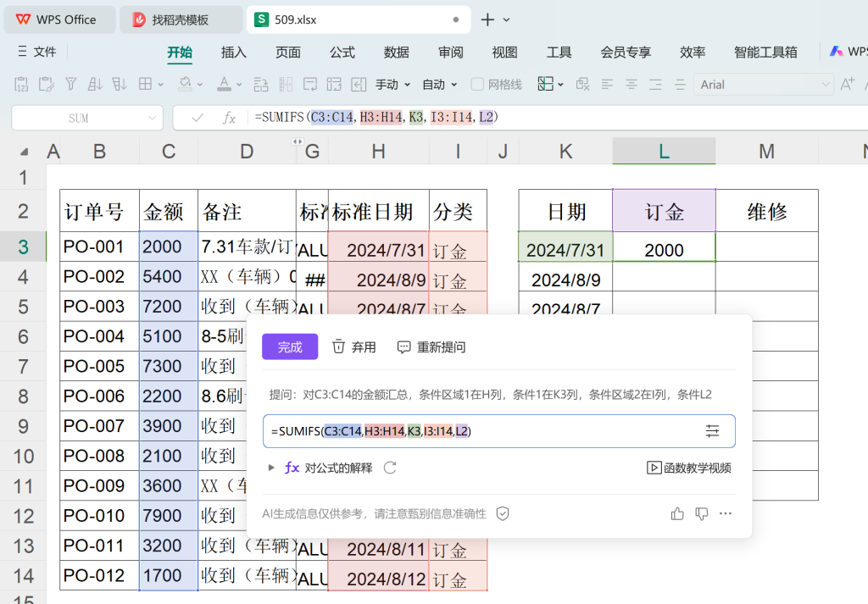This screenshot has width=868, height=604.
Task: Click the fill color bucket icon
Action: click(x=185, y=84)
